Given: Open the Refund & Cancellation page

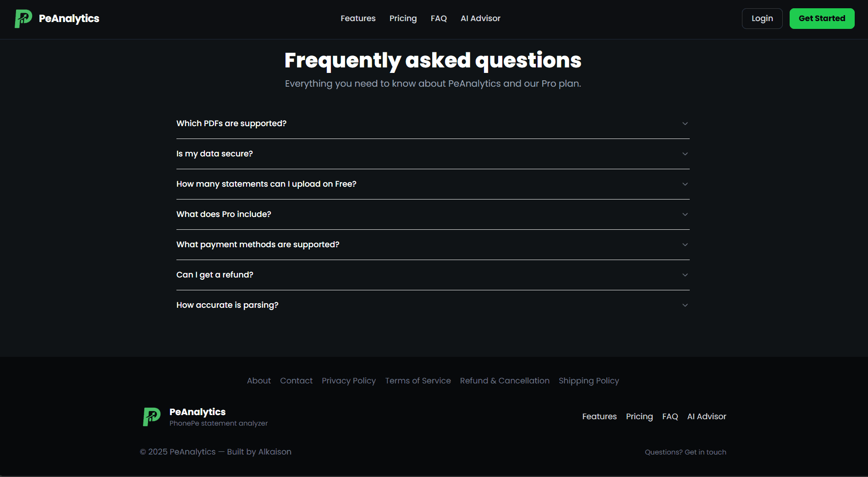Looking at the screenshot, I should pyautogui.click(x=504, y=381).
